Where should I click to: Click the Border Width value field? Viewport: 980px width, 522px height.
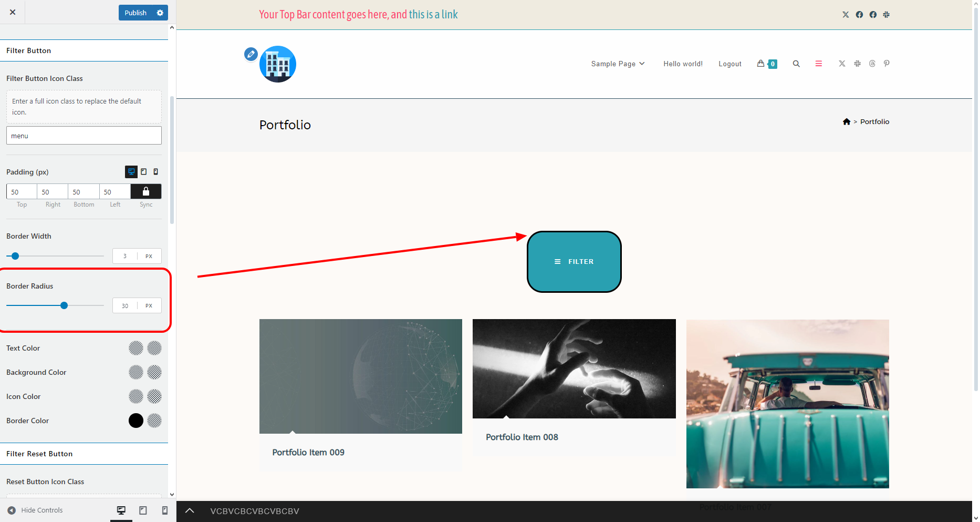(x=125, y=256)
